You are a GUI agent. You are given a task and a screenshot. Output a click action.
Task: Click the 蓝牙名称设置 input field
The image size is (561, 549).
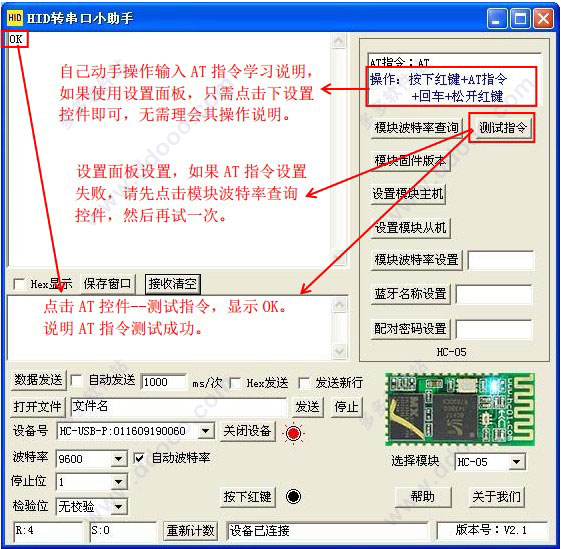click(x=494, y=295)
